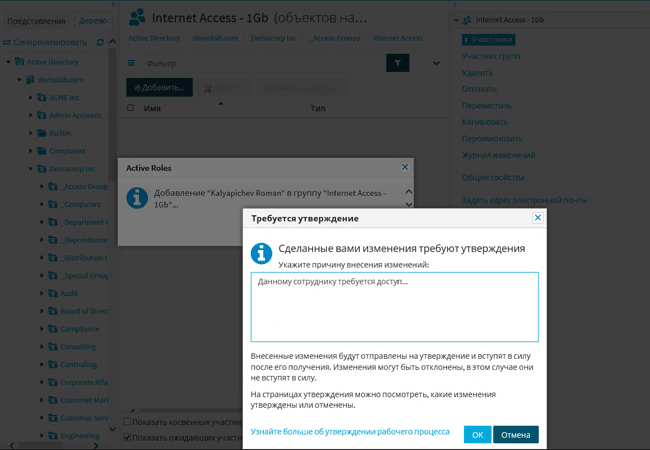
Task: Switch to the Дерево tab
Action: pos(93,21)
